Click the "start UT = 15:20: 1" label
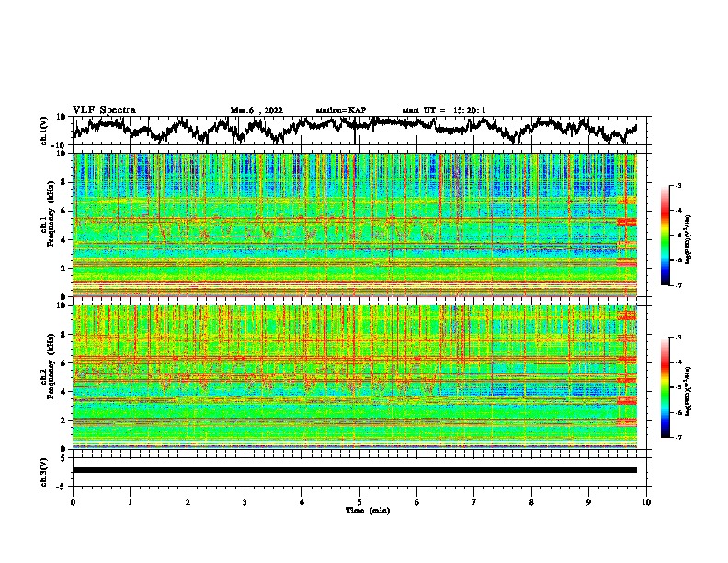Screen dimensions: 728x563 coord(444,110)
